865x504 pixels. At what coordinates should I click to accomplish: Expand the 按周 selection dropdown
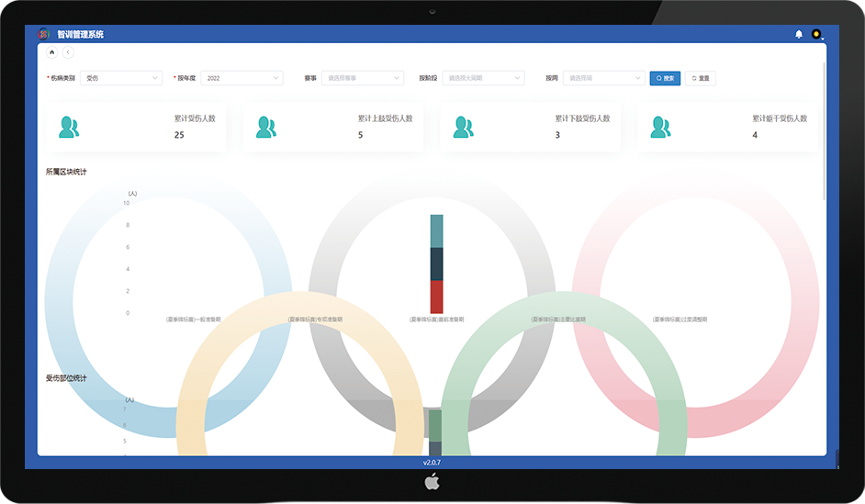coord(604,78)
